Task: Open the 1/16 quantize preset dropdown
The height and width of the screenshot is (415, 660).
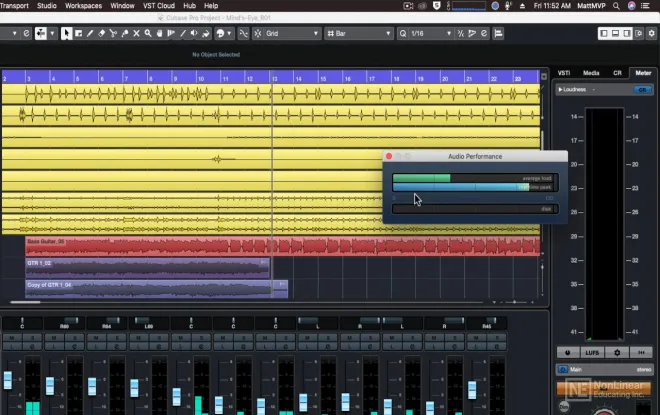Action: pyautogui.click(x=431, y=33)
